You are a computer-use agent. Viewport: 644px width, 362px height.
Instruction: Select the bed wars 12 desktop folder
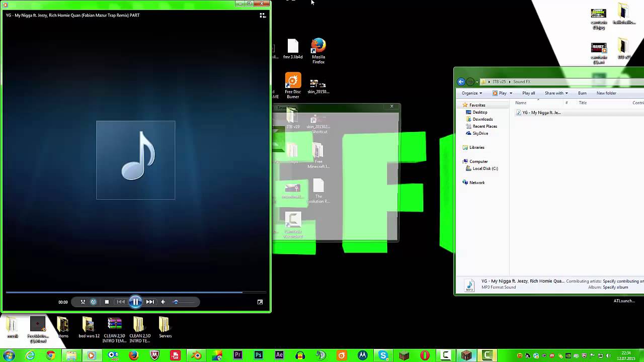[89, 328]
